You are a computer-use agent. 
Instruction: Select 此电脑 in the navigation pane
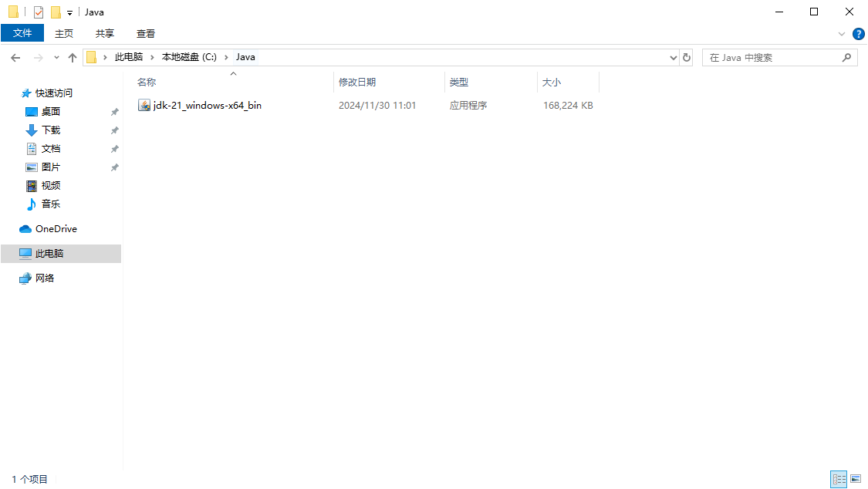[x=61, y=253]
